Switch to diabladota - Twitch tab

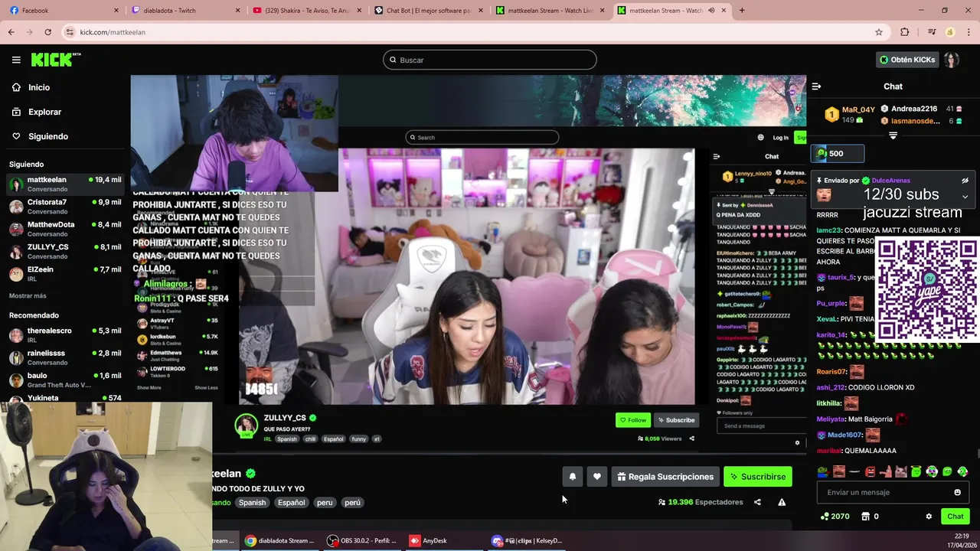186,11
